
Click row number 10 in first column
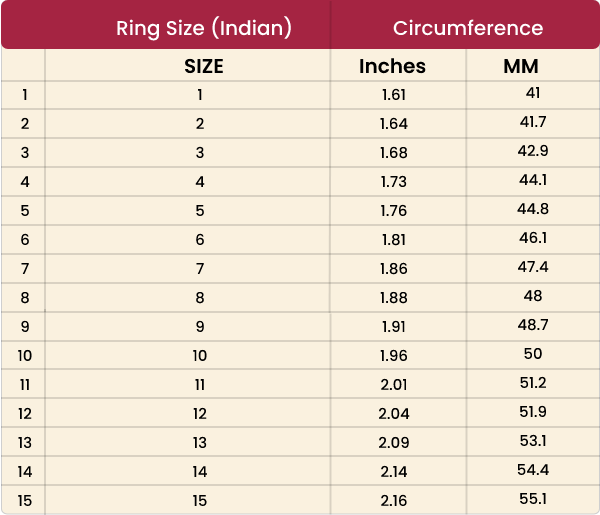[x=25, y=356]
